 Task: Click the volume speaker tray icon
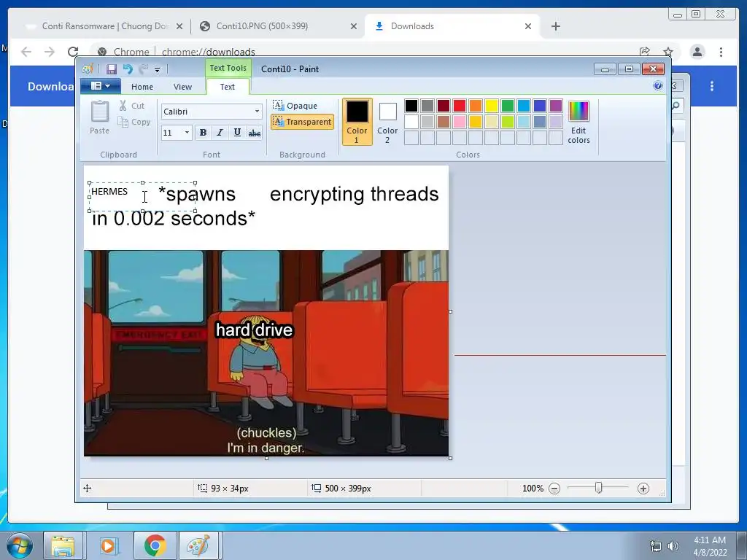click(x=673, y=546)
